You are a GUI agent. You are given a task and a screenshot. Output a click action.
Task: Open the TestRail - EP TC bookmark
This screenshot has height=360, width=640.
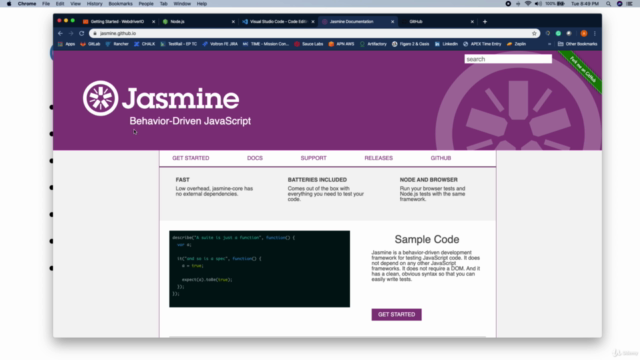178,44
